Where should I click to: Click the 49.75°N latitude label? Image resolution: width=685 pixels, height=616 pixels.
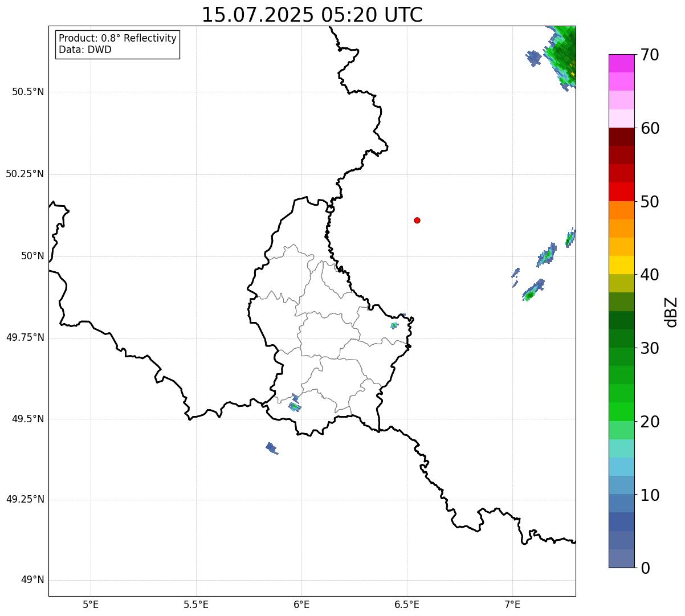pos(25,337)
